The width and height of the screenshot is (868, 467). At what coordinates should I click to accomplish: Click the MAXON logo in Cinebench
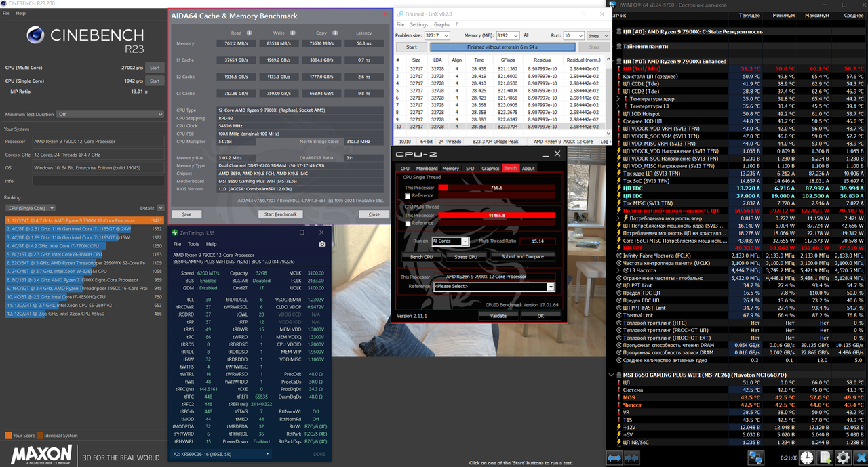[41, 453]
